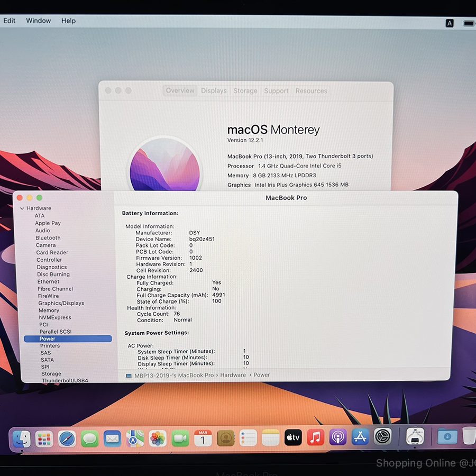Select Camera in the sidebar
Screen dimensions: 476x476
(45, 245)
